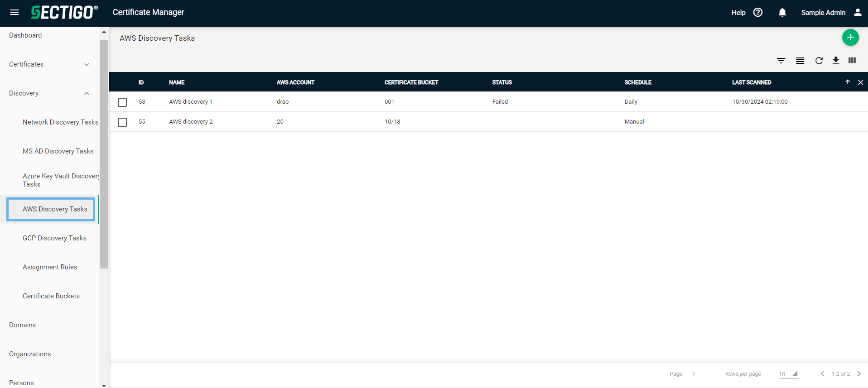This screenshot has height=388, width=868.
Task: Open the manage columns icon
Action: [852, 60]
